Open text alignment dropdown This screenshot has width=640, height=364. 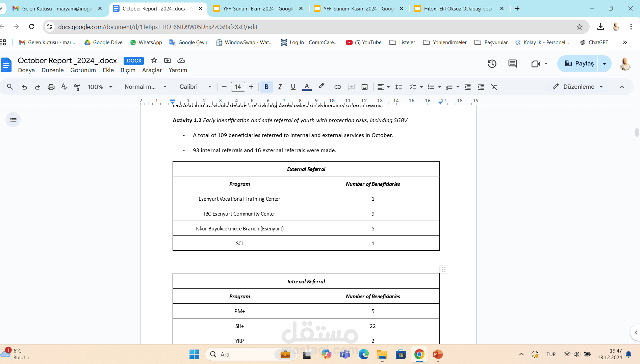tap(383, 87)
